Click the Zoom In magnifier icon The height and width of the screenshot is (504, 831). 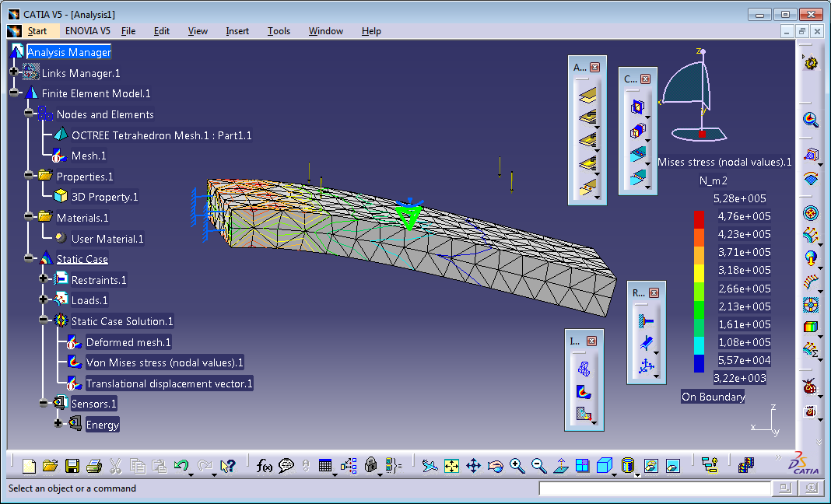click(517, 466)
